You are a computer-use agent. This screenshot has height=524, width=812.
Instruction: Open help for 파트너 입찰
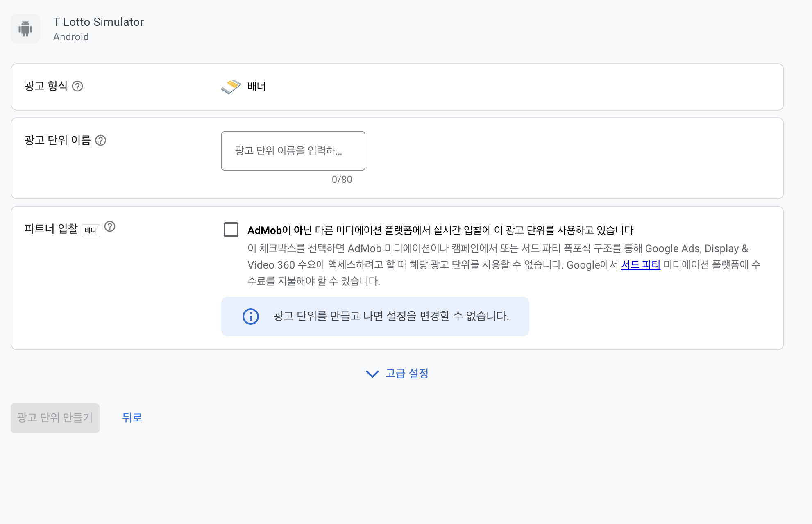tap(110, 227)
